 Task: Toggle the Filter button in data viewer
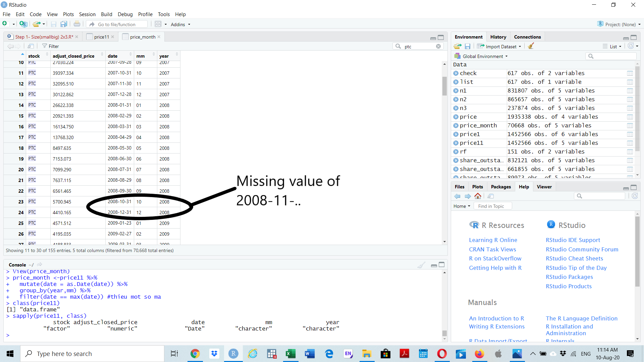(51, 46)
